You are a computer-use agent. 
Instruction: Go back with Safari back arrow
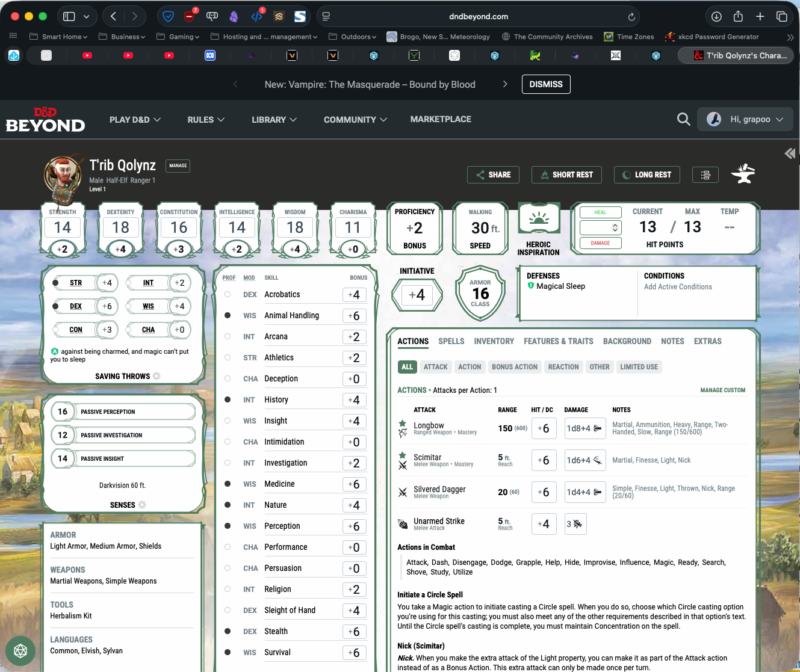pyautogui.click(x=113, y=17)
